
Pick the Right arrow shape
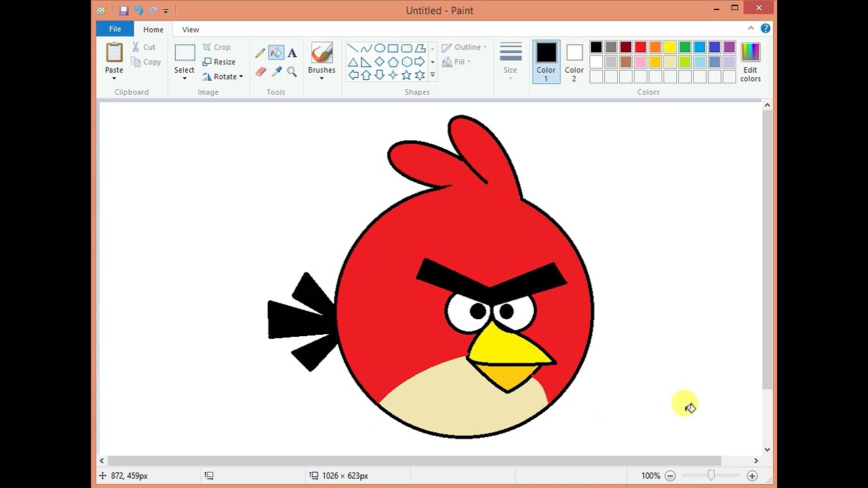point(420,62)
